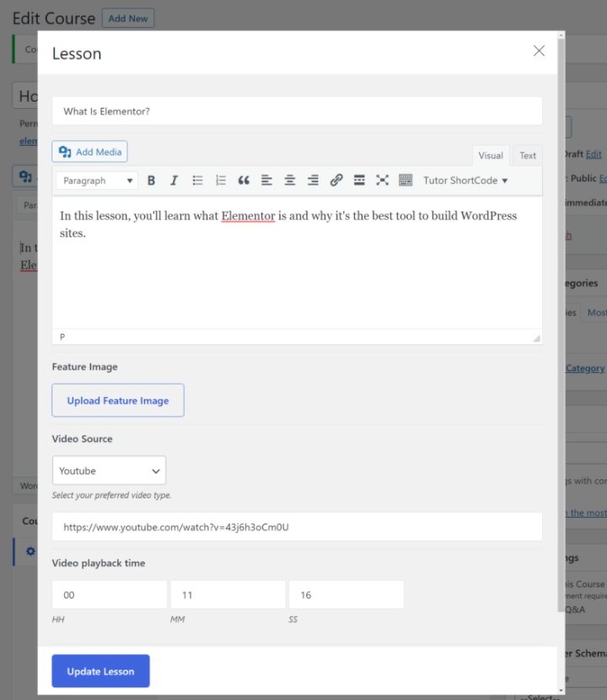Viewport: 607px width, 700px height.
Task: Open the Paragraph format dropdown
Action: (x=97, y=180)
